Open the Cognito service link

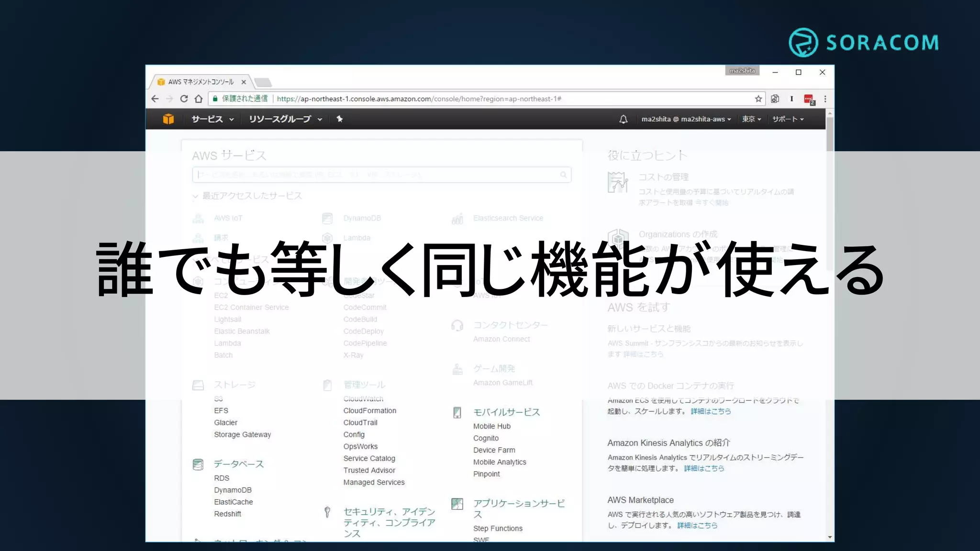(x=486, y=439)
